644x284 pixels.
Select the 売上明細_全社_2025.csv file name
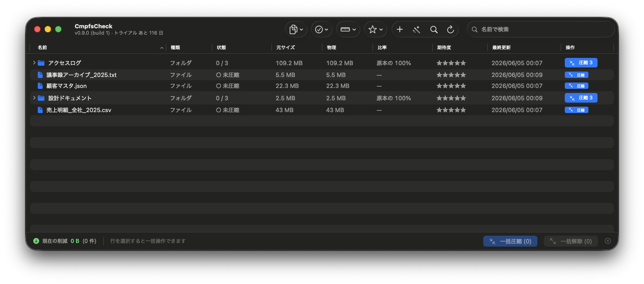pyautogui.click(x=79, y=110)
